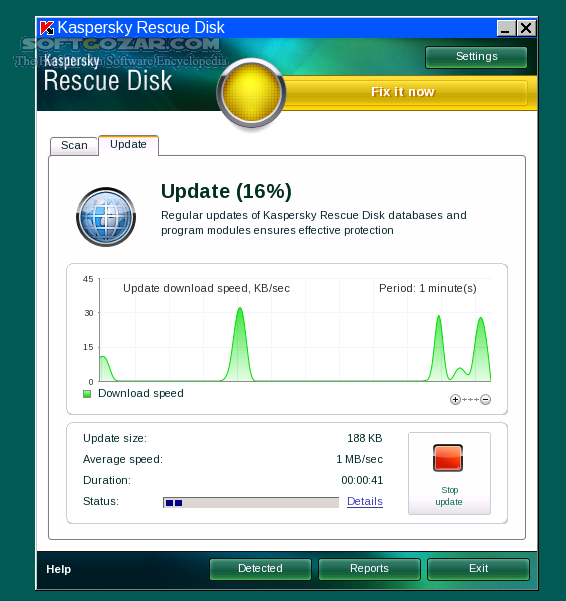Image resolution: width=566 pixels, height=601 pixels.
Task: Click the graph period zoom slider
Action: (x=470, y=399)
